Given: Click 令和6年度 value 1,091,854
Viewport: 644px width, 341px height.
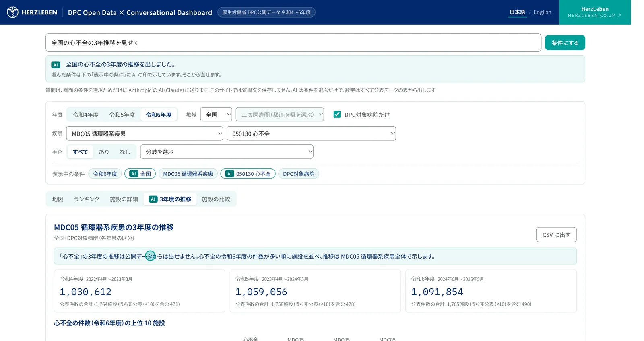Looking at the screenshot, I should click(437, 292).
